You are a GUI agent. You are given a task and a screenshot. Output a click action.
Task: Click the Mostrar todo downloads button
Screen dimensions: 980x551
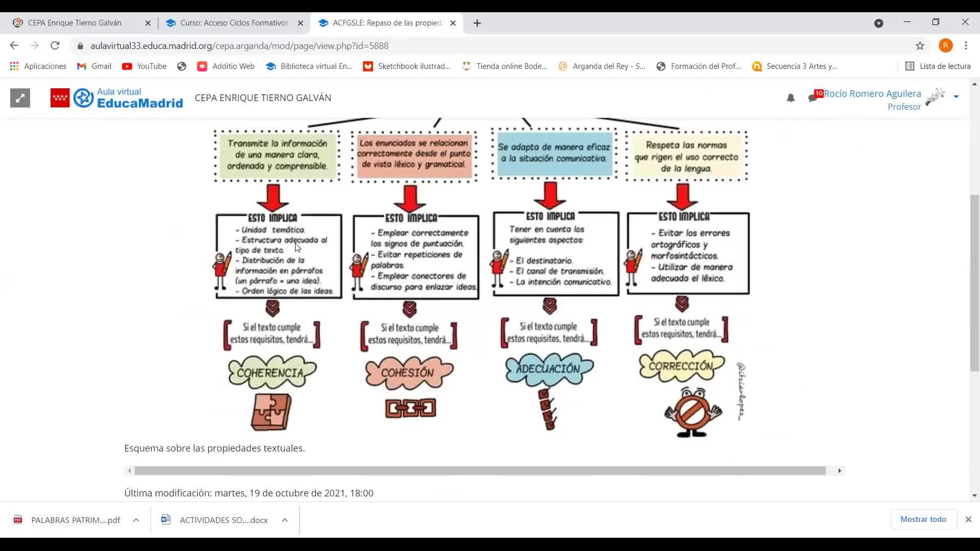[x=923, y=519]
